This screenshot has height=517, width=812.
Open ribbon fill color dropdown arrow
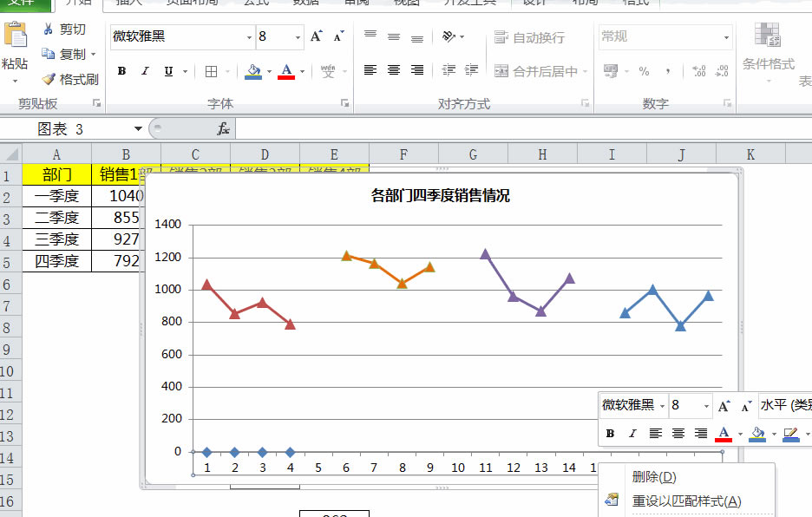coord(269,71)
